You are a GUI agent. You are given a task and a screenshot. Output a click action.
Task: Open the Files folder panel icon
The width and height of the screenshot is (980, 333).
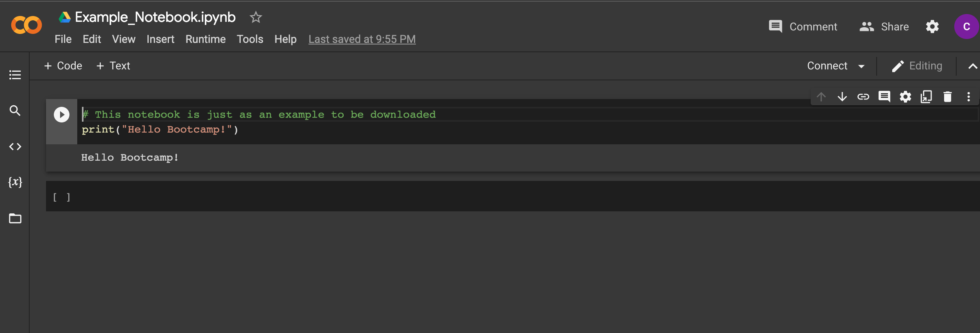(15, 218)
